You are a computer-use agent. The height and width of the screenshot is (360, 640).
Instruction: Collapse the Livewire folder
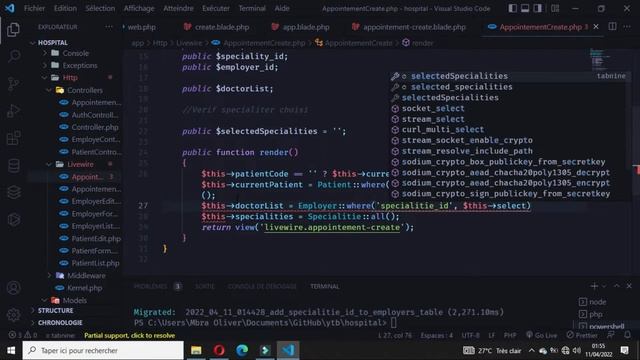(80, 164)
